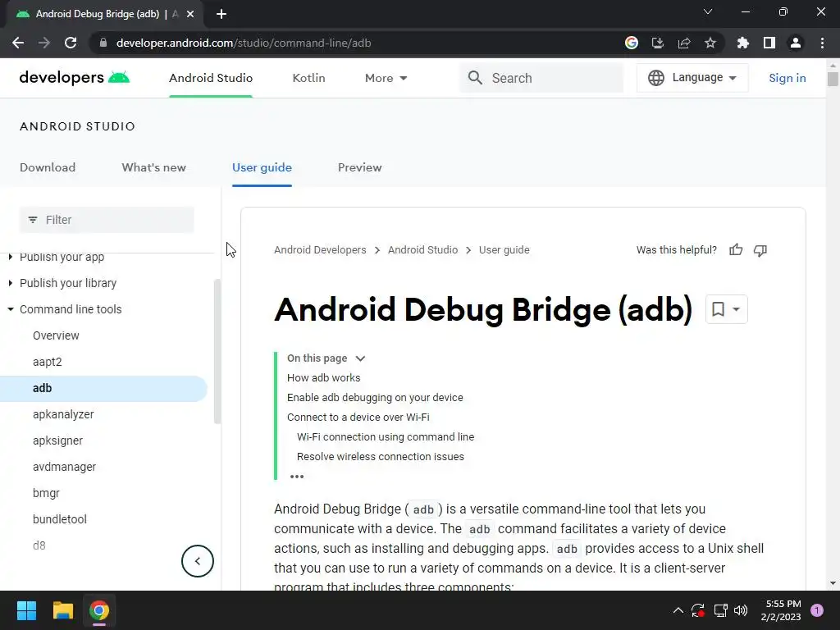
Task: Click the sidebar navigation scrollbar
Action: 217,351
